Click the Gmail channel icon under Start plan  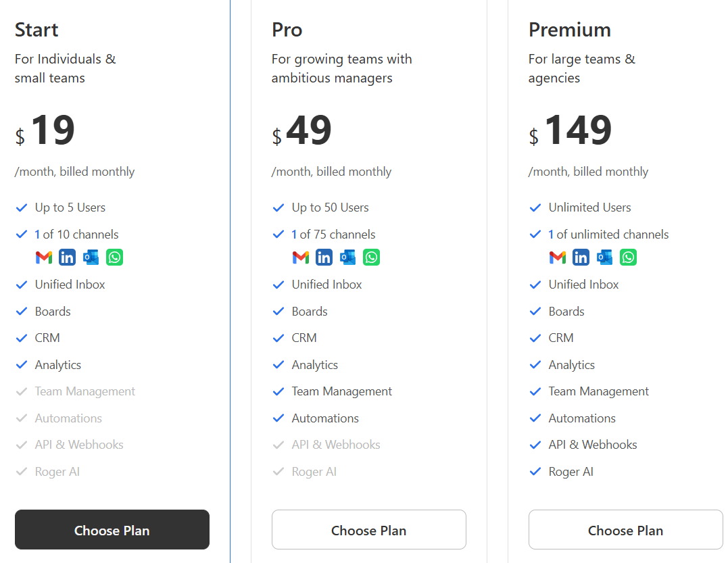tap(43, 258)
